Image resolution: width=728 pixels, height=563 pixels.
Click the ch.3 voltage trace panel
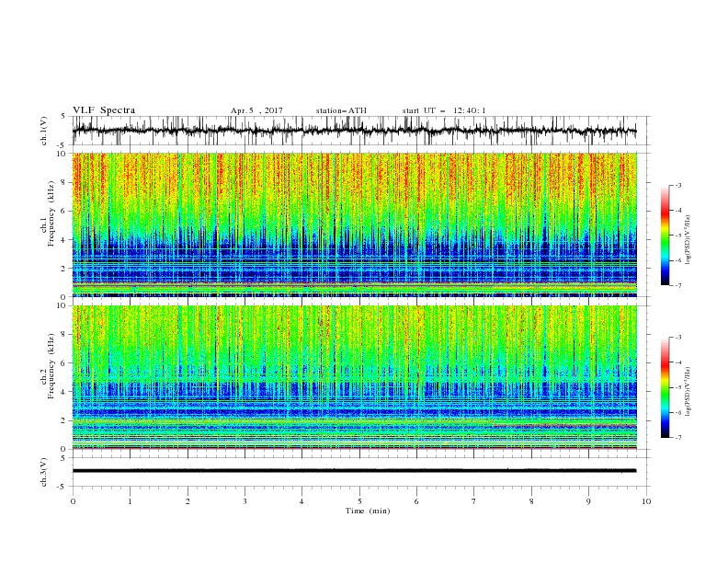pyautogui.click(x=360, y=472)
